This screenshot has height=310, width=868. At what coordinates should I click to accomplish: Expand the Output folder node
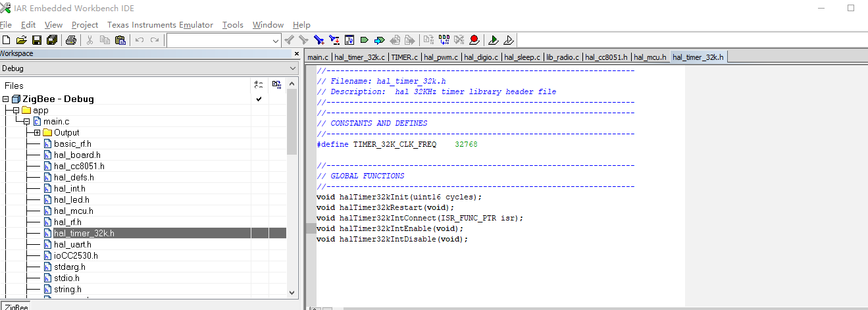(38, 133)
